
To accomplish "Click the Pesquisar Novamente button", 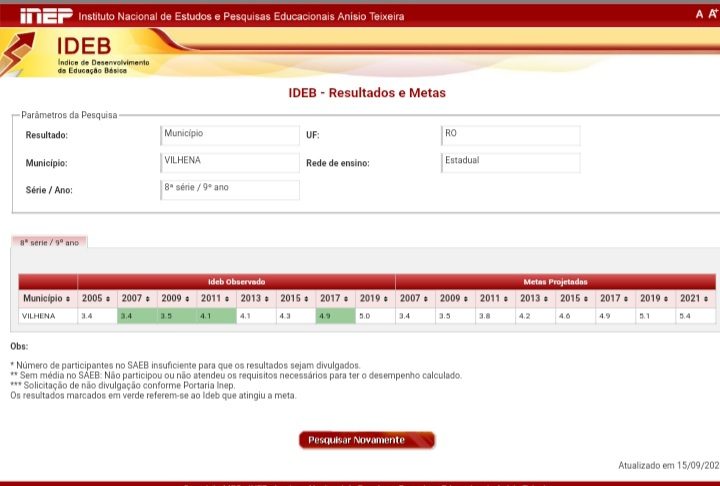I will tap(366, 440).
